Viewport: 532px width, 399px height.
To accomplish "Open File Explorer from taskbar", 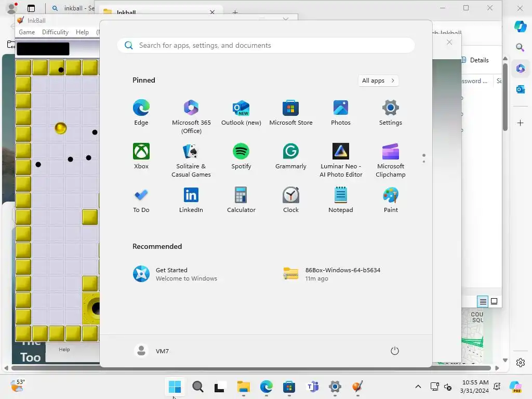I will (243, 387).
